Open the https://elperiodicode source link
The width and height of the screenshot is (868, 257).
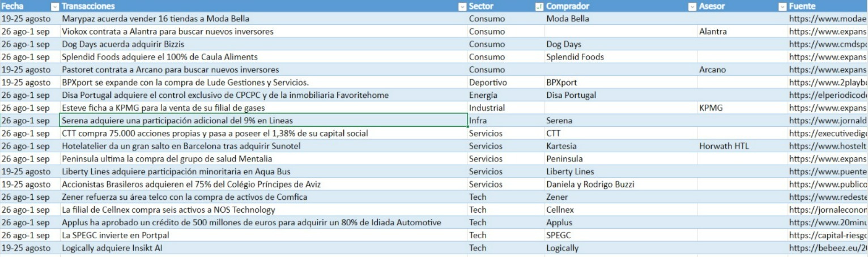pos(828,95)
